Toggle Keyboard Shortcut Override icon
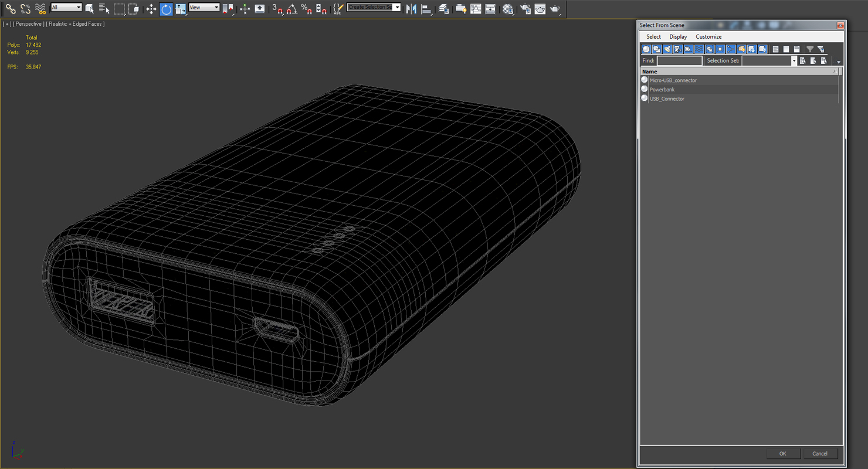868x469 pixels. pos(260,9)
